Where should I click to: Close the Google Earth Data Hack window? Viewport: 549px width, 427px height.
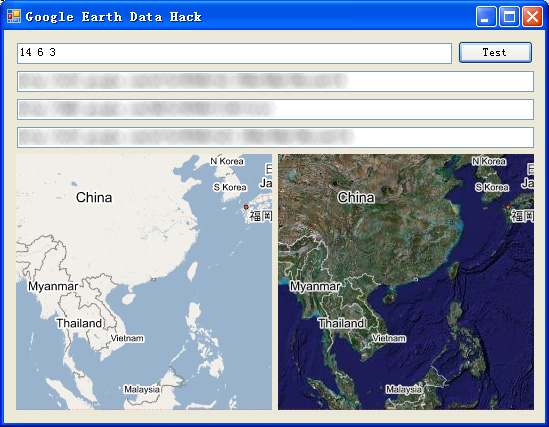pos(533,16)
